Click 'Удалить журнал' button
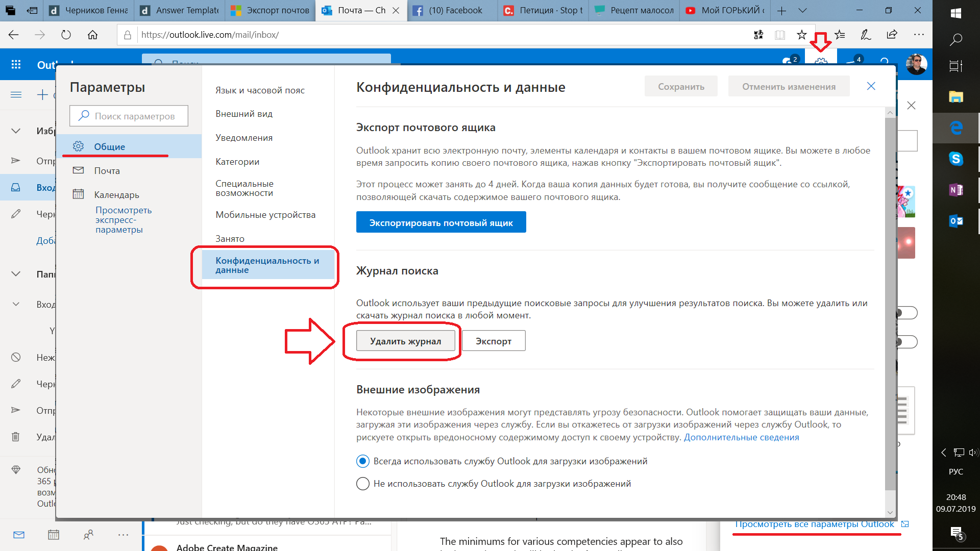This screenshot has width=980, height=551. [405, 340]
